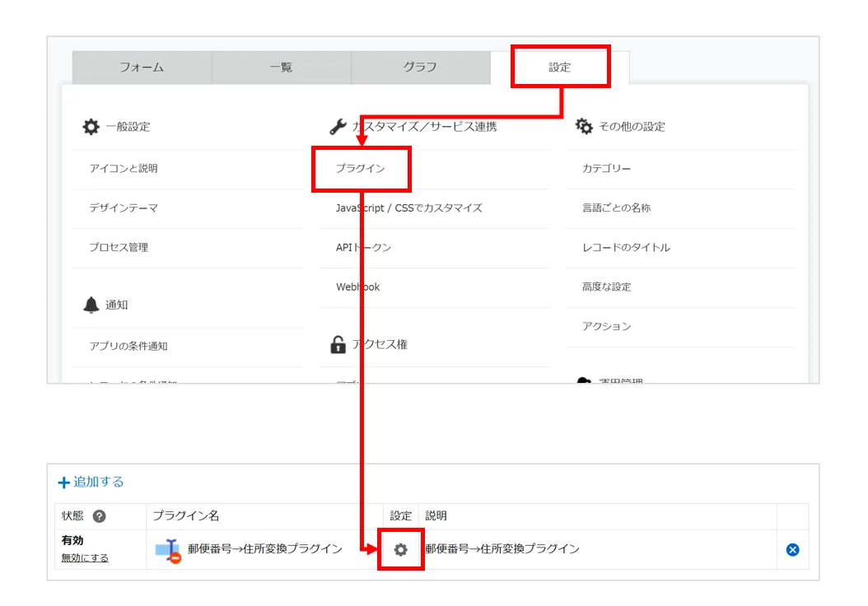868x606 pixels.
Task: Open the 設定 tab
Action: point(560,68)
